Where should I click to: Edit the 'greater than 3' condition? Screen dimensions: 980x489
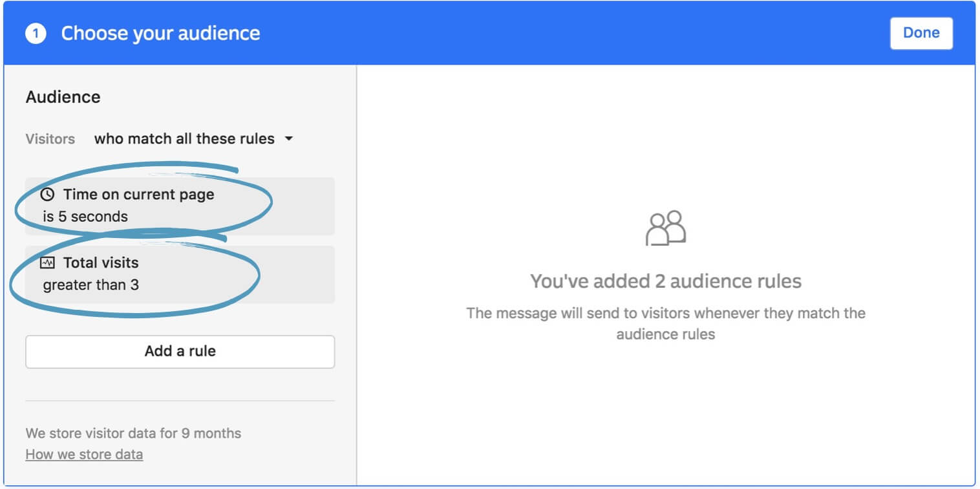91,285
